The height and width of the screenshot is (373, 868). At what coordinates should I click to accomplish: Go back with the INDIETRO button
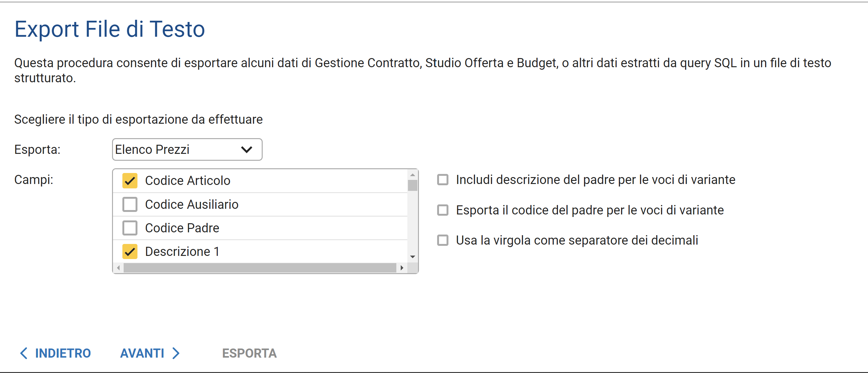(x=63, y=353)
